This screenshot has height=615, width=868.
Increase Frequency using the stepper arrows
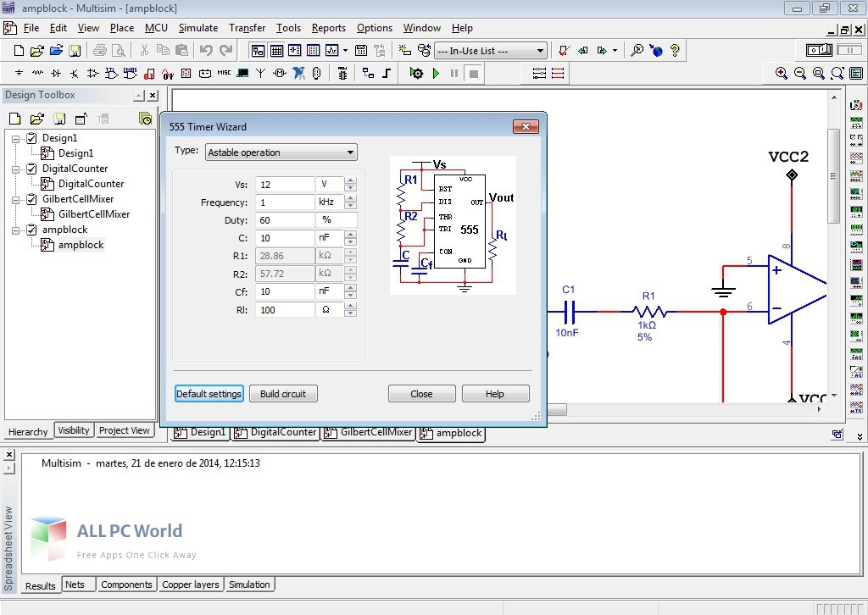(351, 199)
